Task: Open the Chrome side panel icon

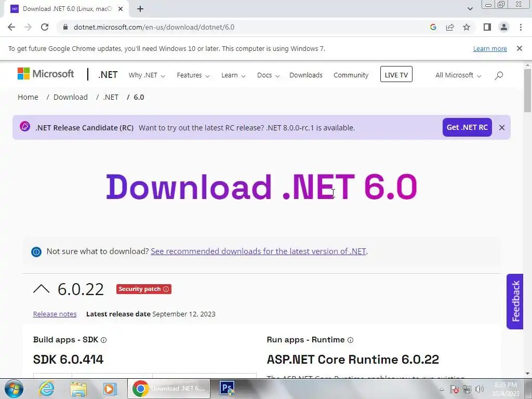Action: click(487, 27)
